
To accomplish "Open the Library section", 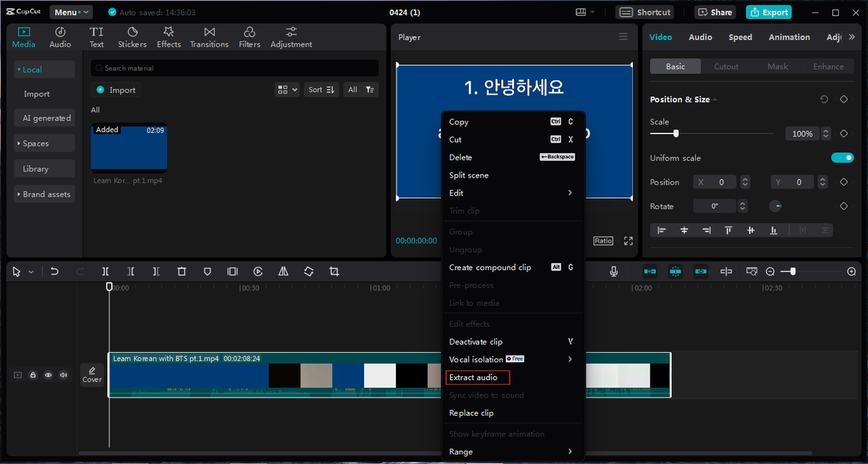I will click(45, 169).
